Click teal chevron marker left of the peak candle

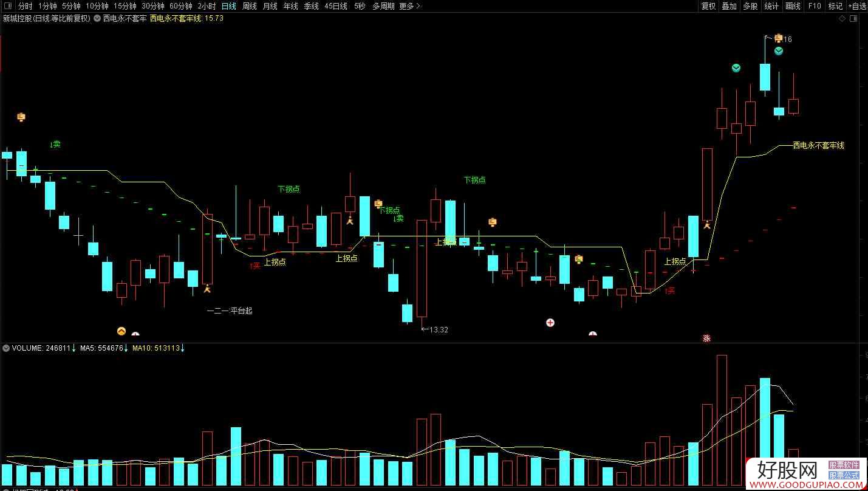click(736, 67)
